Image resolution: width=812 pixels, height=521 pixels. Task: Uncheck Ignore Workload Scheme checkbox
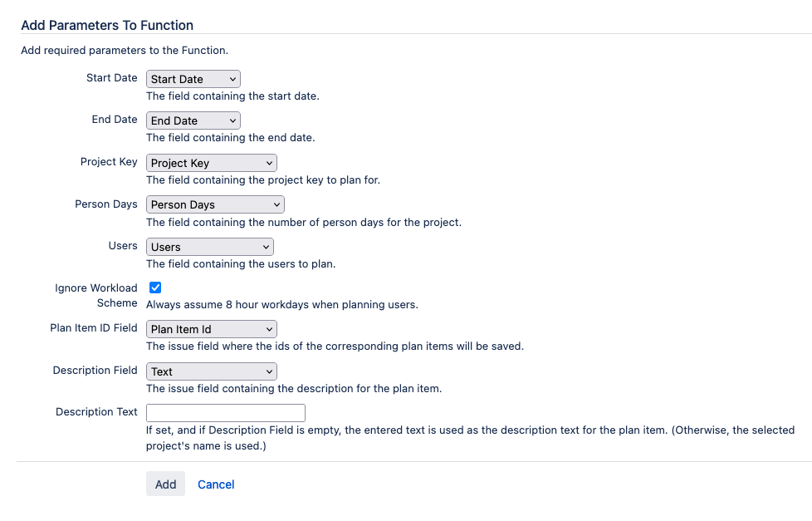click(154, 288)
